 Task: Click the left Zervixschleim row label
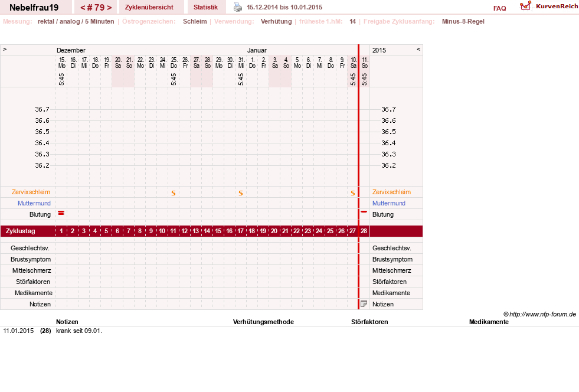31,192
